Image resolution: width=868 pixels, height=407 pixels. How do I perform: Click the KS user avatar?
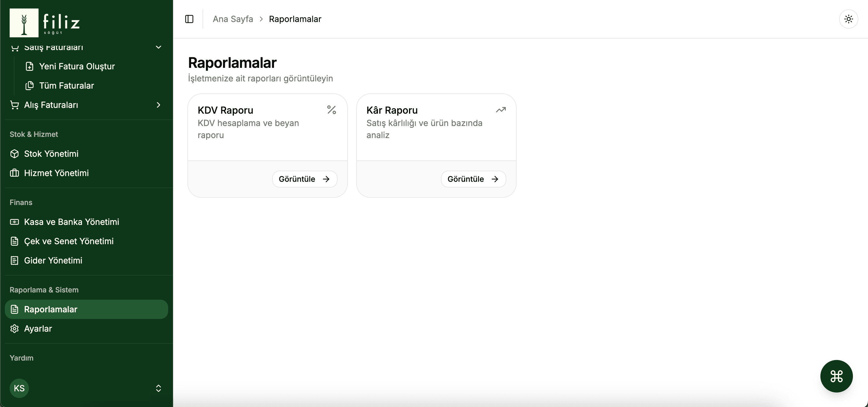click(19, 388)
